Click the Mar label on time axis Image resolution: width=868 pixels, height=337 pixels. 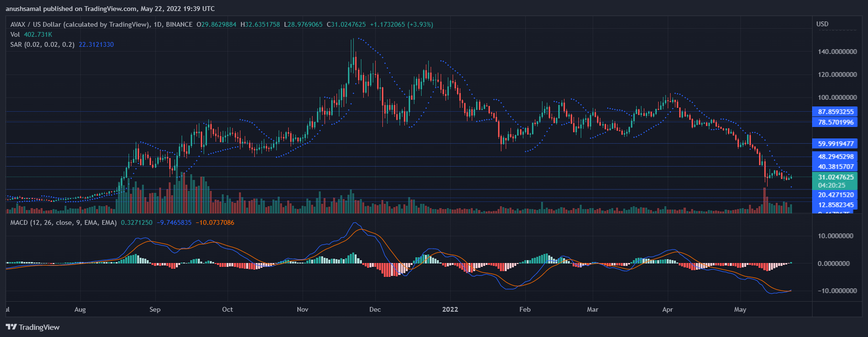tap(593, 309)
